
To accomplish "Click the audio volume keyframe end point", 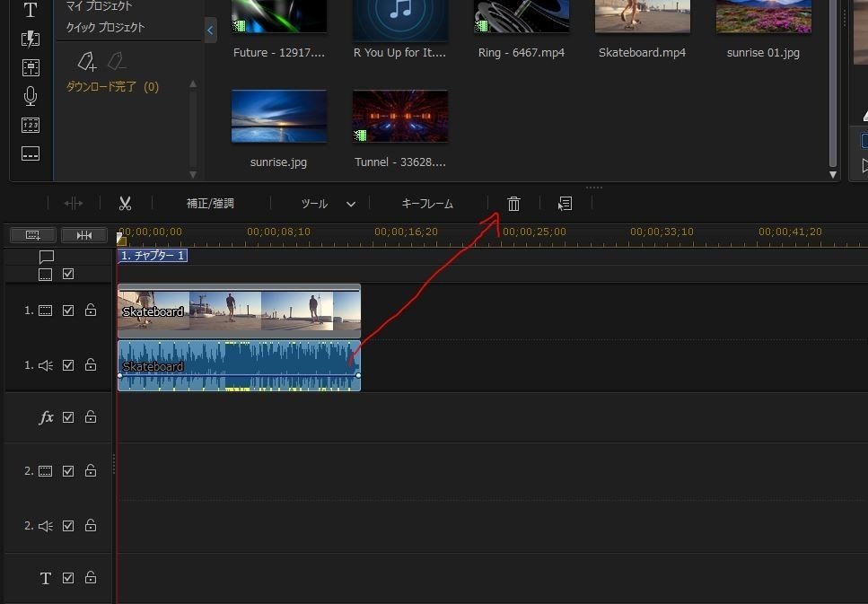I will (358, 375).
